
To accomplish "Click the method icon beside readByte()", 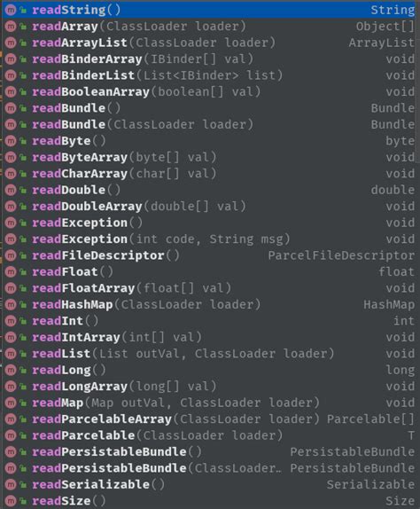I will [11, 141].
